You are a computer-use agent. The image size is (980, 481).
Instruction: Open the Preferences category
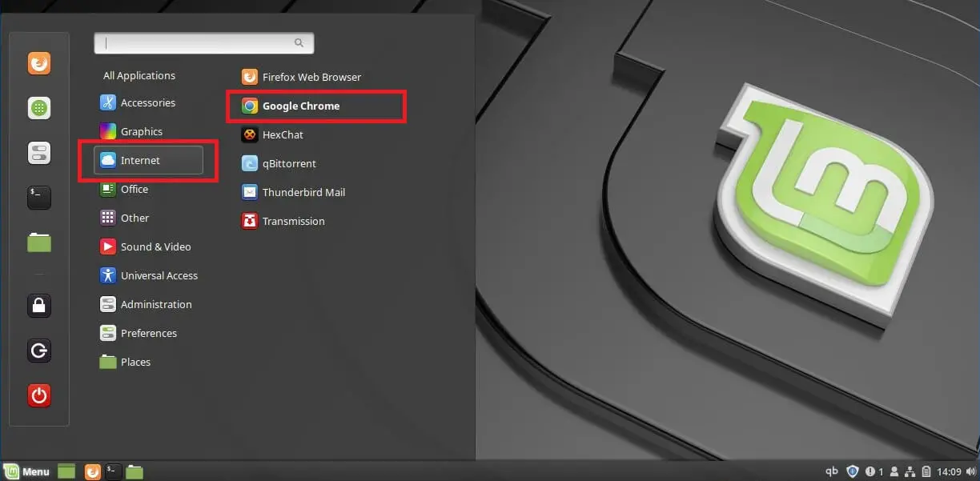[x=148, y=334]
